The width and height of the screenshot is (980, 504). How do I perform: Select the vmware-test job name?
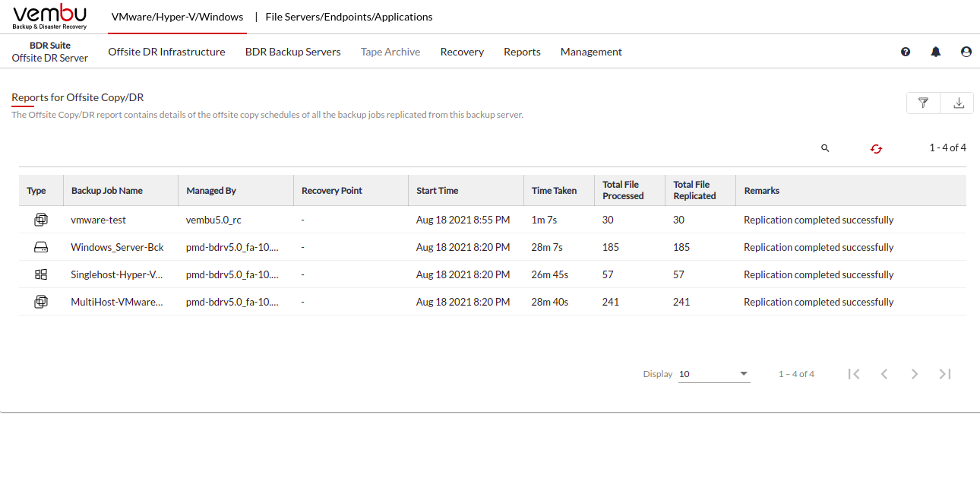tap(98, 220)
